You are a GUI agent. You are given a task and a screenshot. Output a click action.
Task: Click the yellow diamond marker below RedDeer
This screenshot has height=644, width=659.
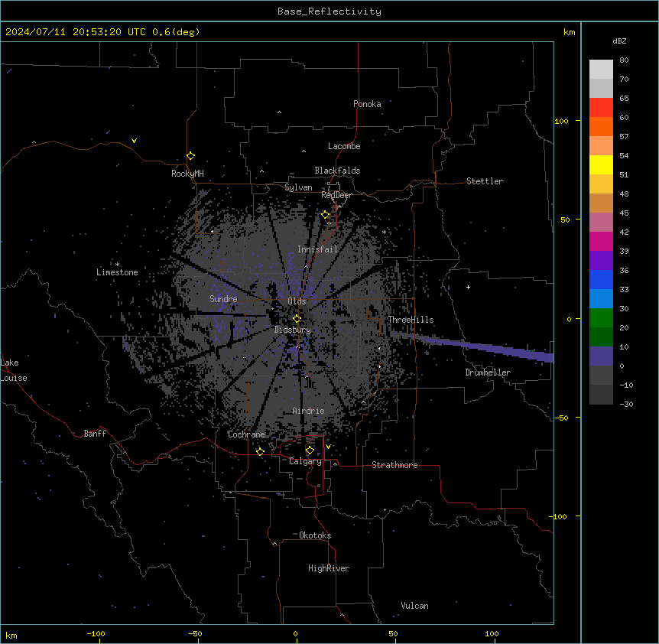[326, 215]
